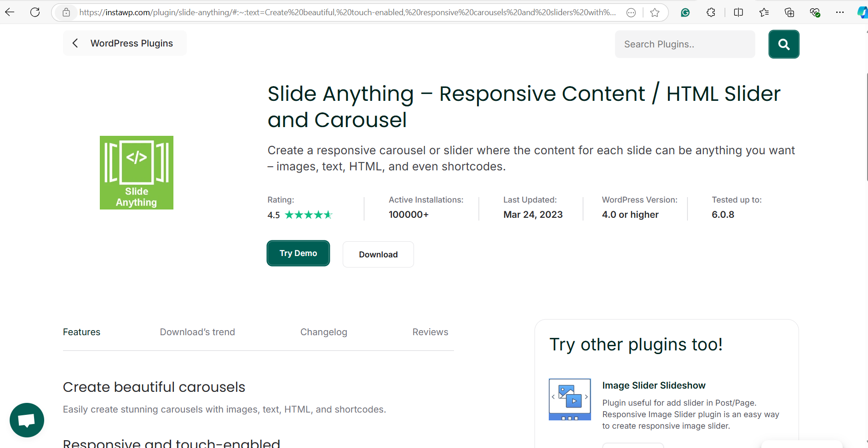Click the 4.0 or higher version text
The image size is (868, 448).
[x=630, y=215]
